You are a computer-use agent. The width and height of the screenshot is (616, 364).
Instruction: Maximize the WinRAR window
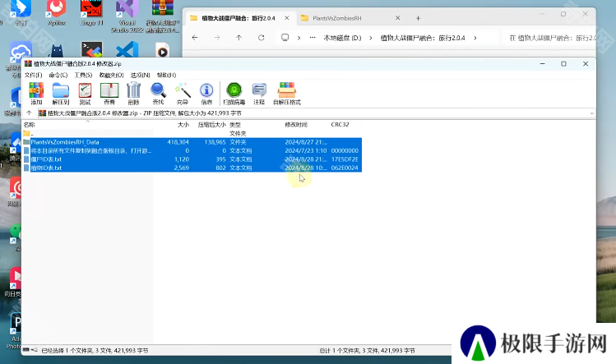pos(563,63)
